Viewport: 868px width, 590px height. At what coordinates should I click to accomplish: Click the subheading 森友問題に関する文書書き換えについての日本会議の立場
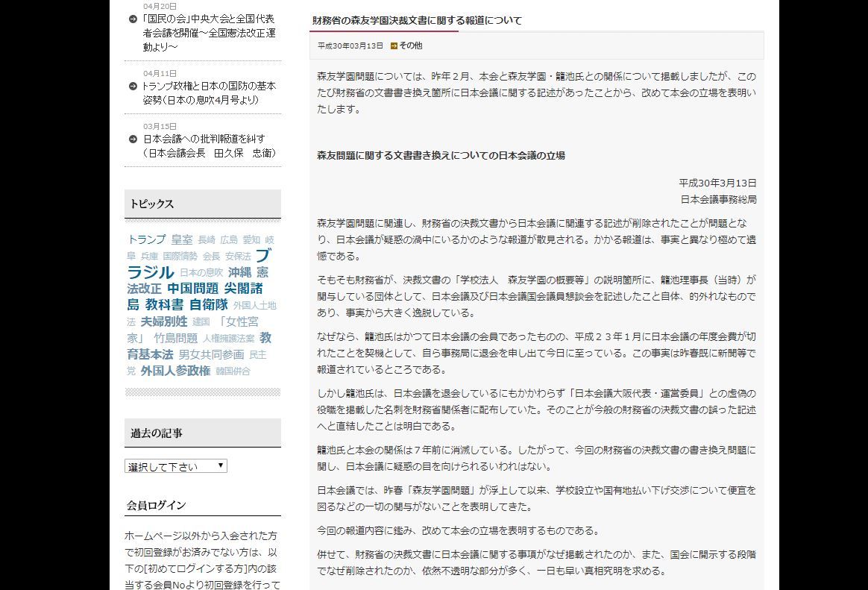441,156
